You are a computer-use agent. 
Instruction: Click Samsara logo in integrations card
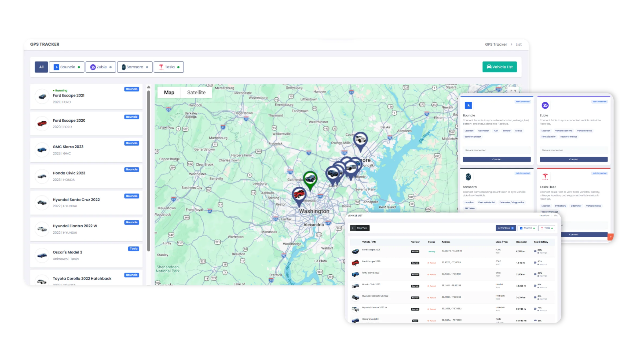click(468, 177)
